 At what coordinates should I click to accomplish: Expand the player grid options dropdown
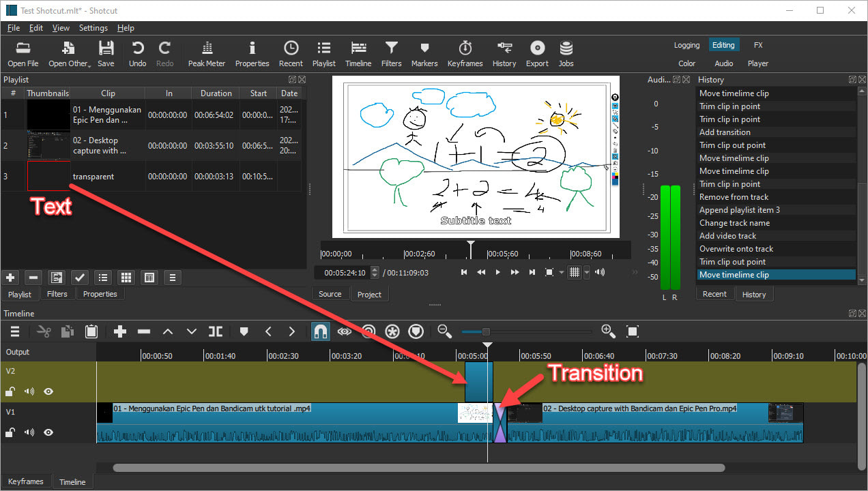(x=586, y=273)
